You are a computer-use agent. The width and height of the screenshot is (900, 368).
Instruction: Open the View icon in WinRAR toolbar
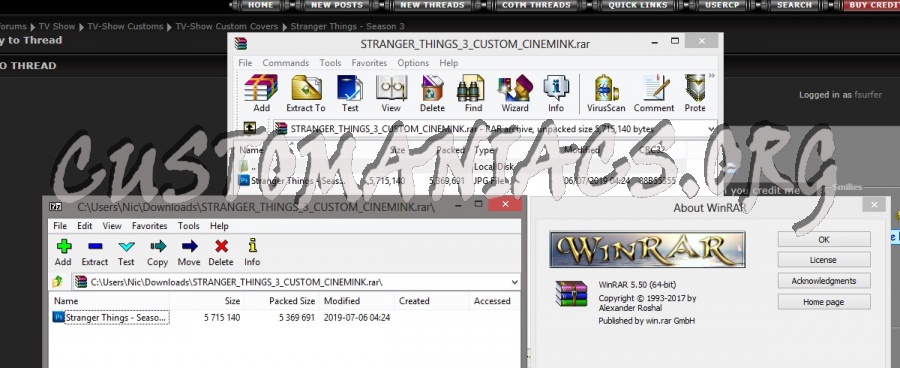pyautogui.click(x=391, y=93)
